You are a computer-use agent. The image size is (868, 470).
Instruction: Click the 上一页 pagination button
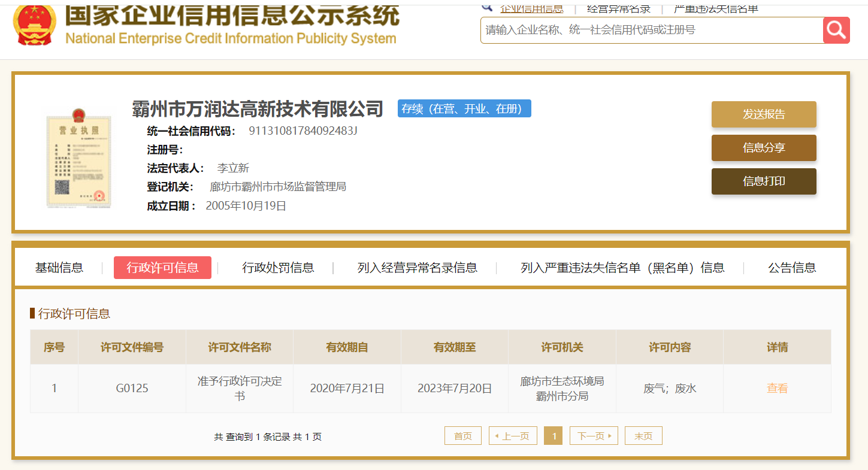[x=513, y=436]
